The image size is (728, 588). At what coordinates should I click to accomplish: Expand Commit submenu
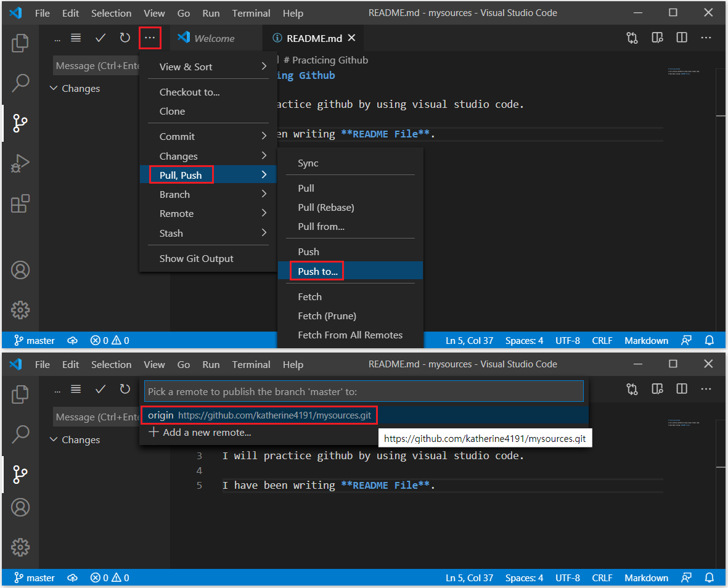[x=208, y=136]
